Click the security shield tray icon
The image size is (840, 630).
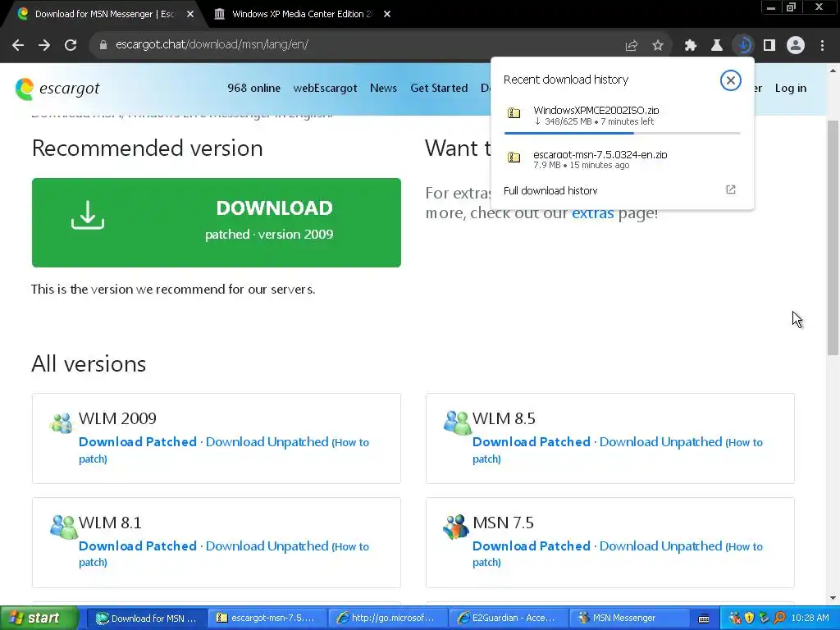click(x=750, y=619)
